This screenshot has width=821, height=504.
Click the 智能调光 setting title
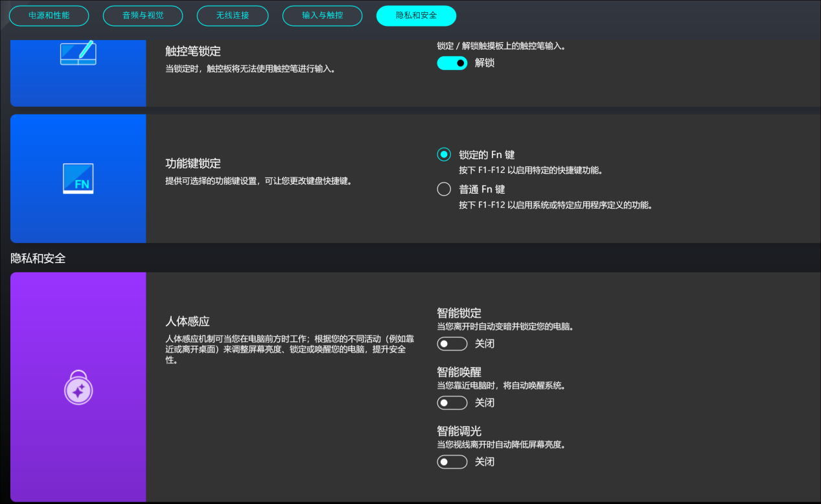click(x=460, y=430)
